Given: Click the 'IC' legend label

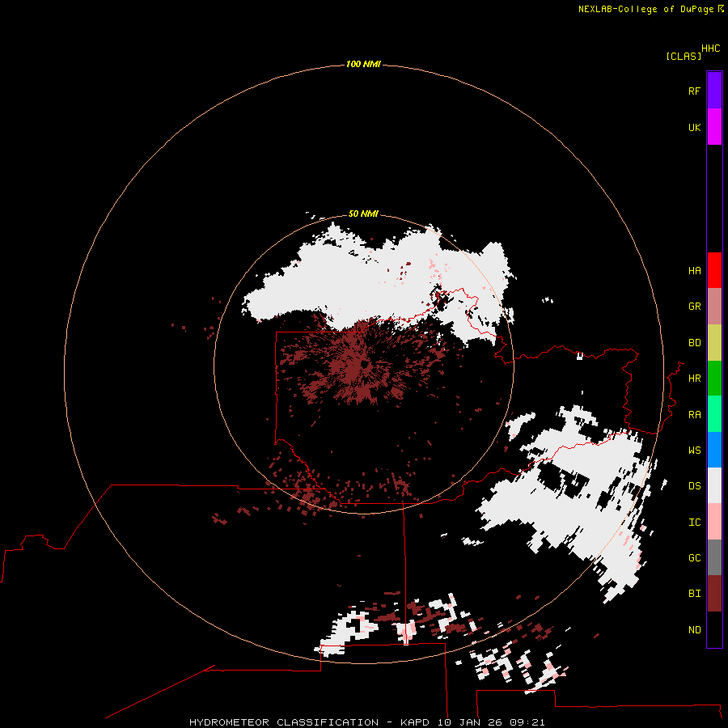Looking at the screenshot, I should click(694, 523).
